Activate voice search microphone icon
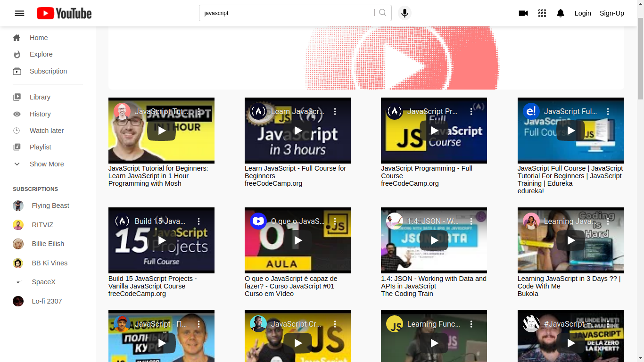The width and height of the screenshot is (644, 362). tap(405, 13)
